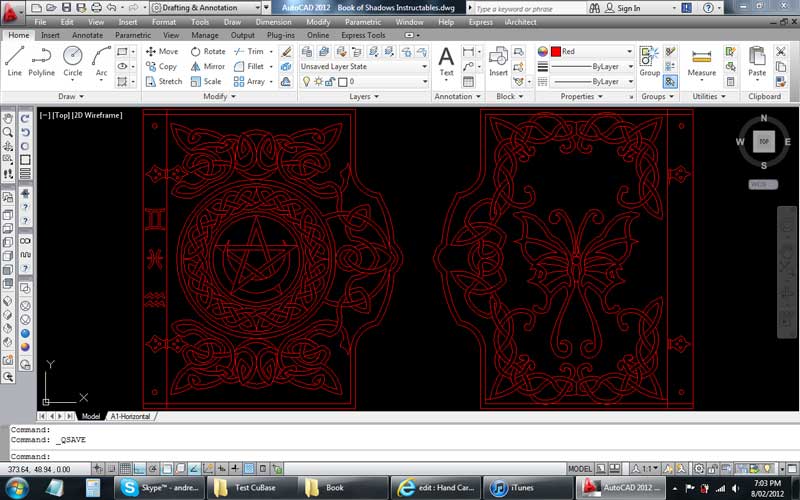Toggle layer freeze sun icon
This screenshot has width=800, height=500.
318,81
